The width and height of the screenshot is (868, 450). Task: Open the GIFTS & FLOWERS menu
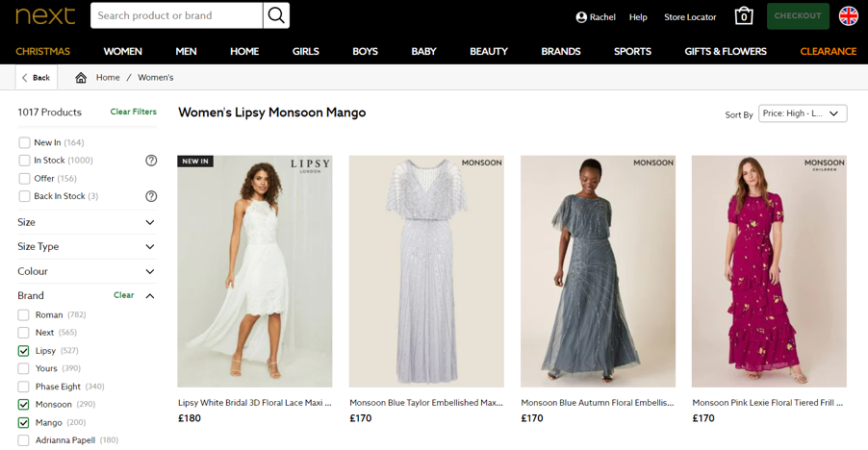[x=726, y=51]
